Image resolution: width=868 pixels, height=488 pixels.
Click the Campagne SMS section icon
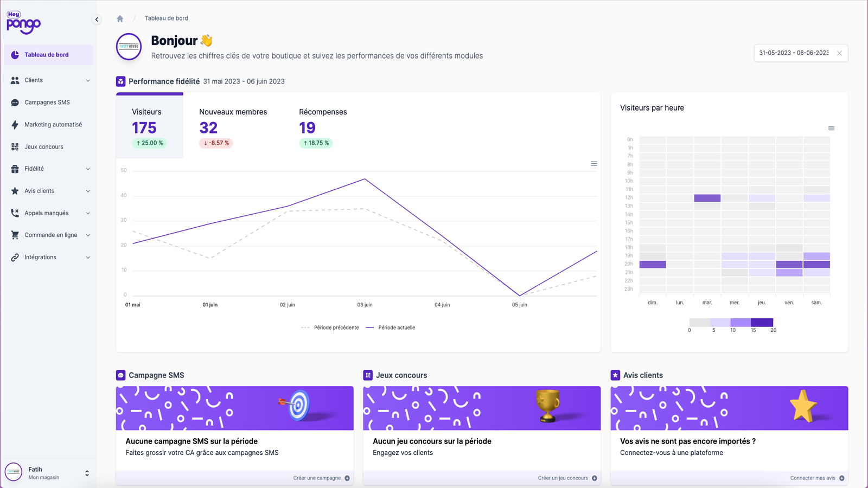pyautogui.click(x=121, y=375)
